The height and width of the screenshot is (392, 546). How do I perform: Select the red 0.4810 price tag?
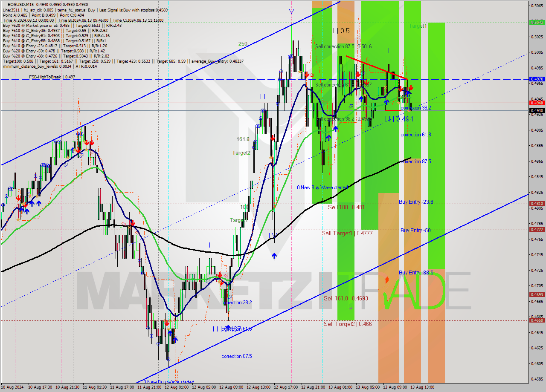(x=537, y=204)
